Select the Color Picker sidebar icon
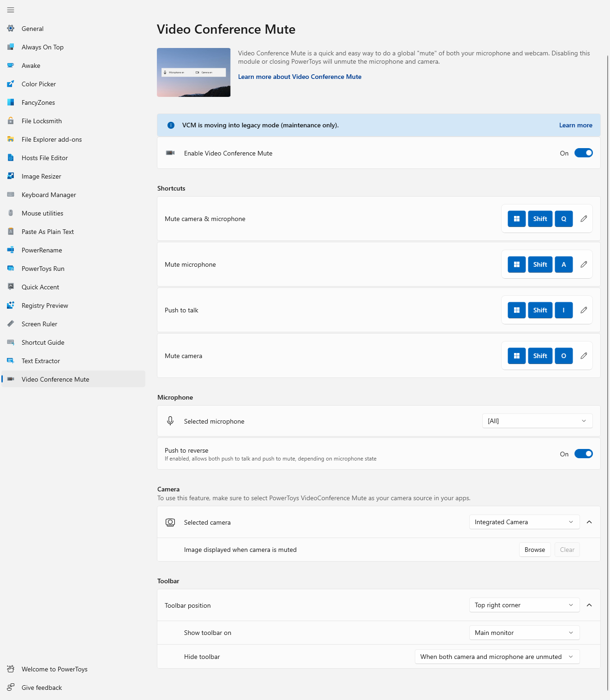The height and width of the screenshot is (700, 610). point(10,84)
